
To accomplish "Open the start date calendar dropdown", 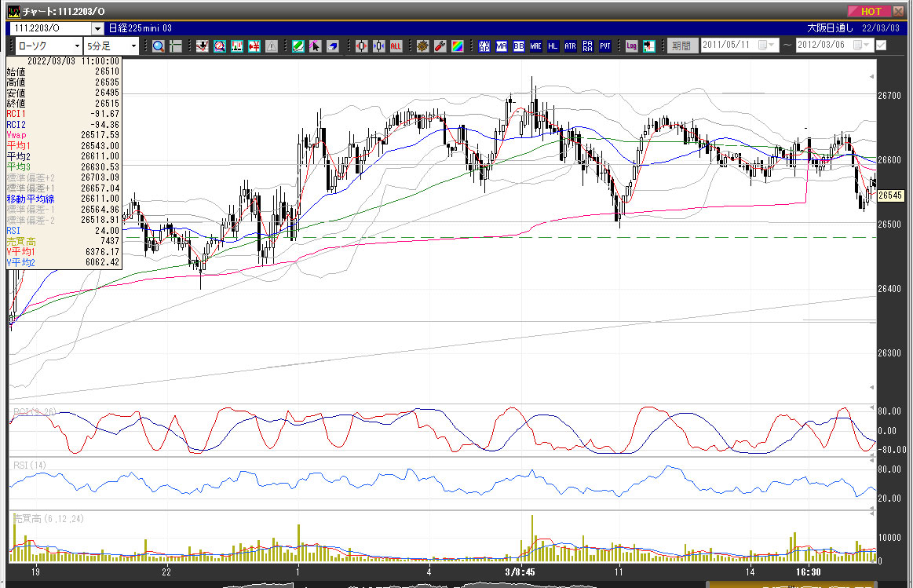I will pyautogui.click(x=767, y=45).
